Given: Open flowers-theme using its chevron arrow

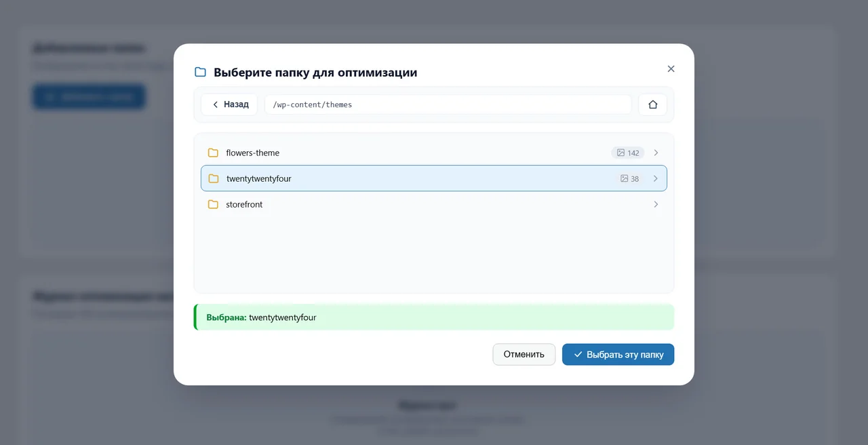Looking at the screenshot, I should [656, 153].
